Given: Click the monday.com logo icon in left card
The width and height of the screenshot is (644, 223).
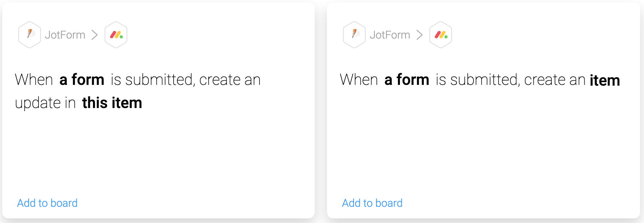Looking at the screenshot, I should (x=116, y=35).
